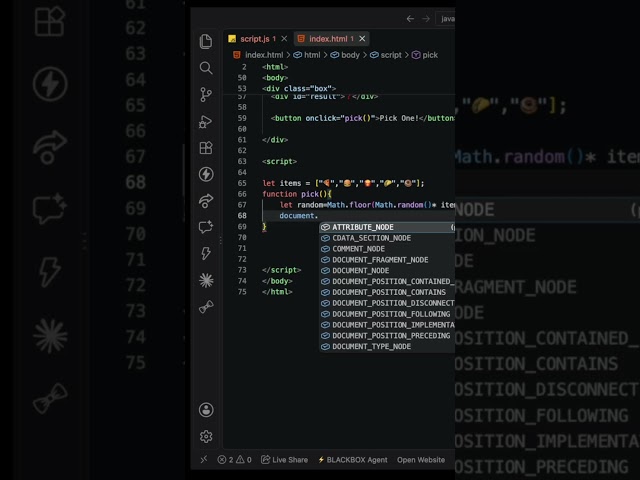Open the Manage gear icon
640x480 pixels.
pyautogui.click(x=206, y=436)
